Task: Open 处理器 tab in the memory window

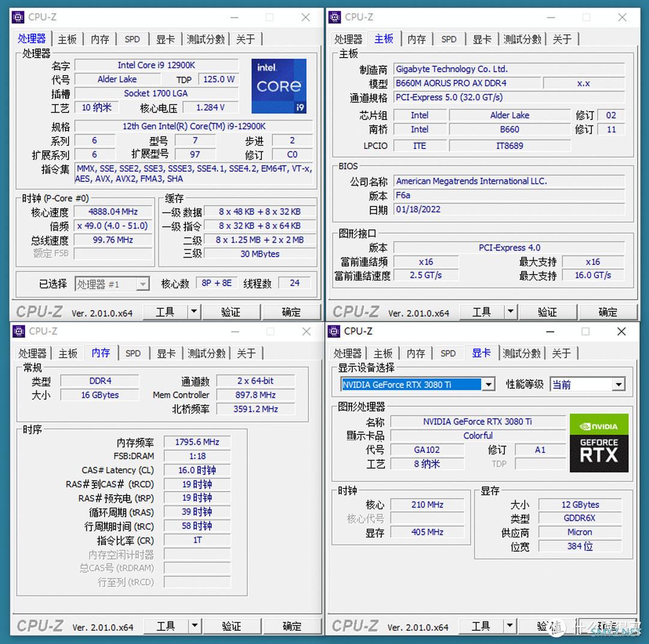Action: tap(32, 353)
